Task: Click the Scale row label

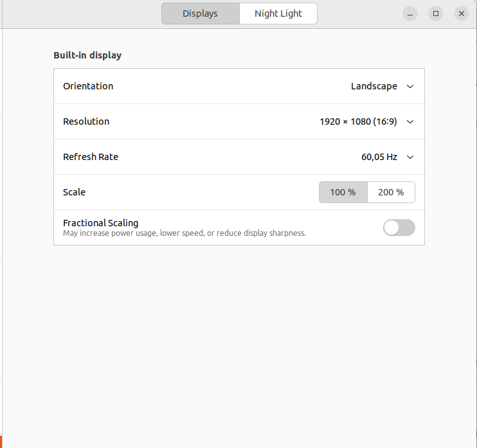Action: [x=74, y=192]
